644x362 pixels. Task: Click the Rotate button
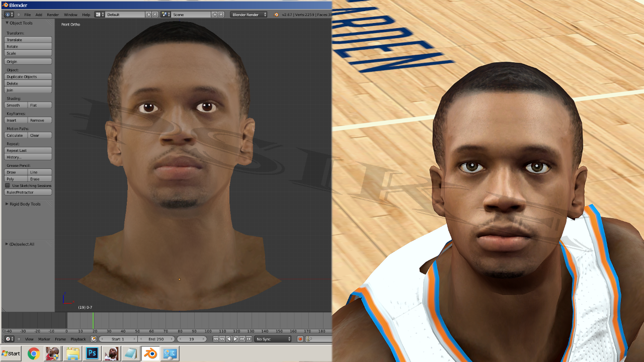(x=28, y=46)
